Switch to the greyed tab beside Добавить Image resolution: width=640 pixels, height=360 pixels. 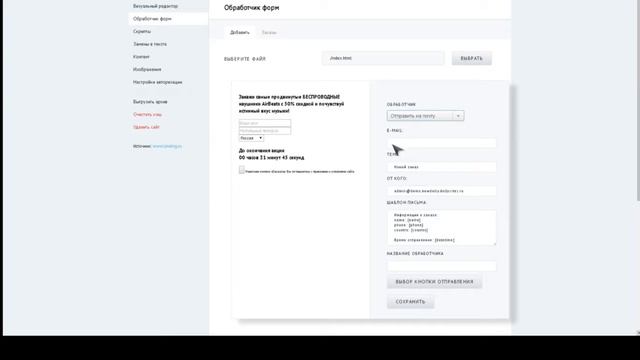pyautogui.click(x=269, y=32)
